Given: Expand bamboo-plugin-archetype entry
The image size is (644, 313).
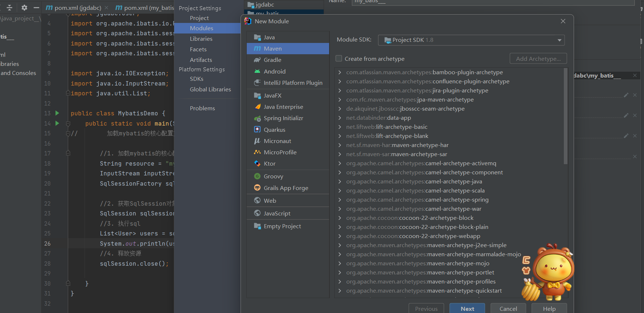Looking at the screenshot, I should pyautogui.click(x=340, y=72).
